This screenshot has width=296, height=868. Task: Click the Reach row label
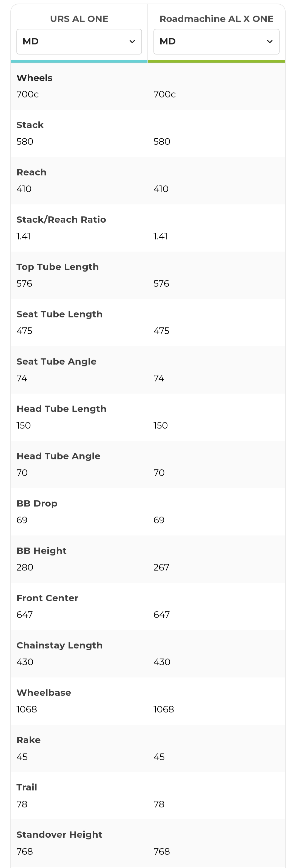pyautogui.click(x=32, y=172)
